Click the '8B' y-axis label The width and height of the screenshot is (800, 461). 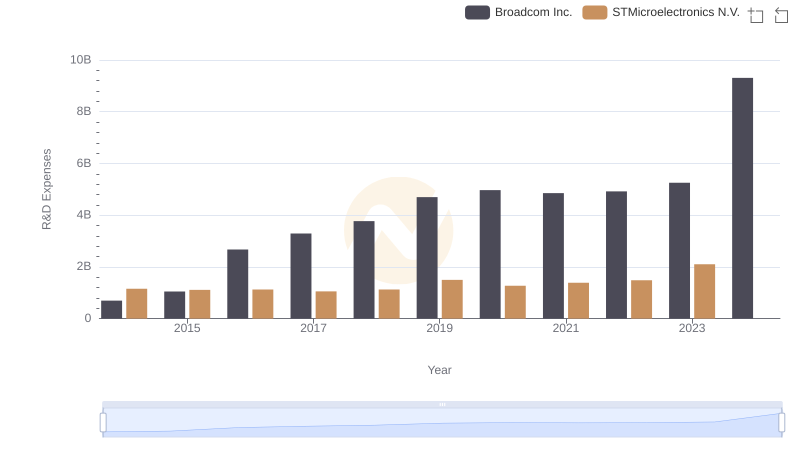point(84,111)
